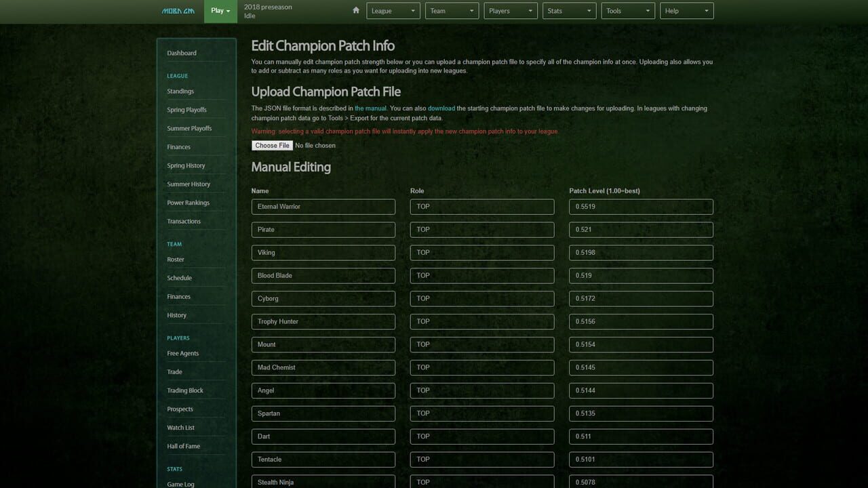Open 'the manual' link
Viewport: 868px width, 488px height.
[x=370, y=108]
